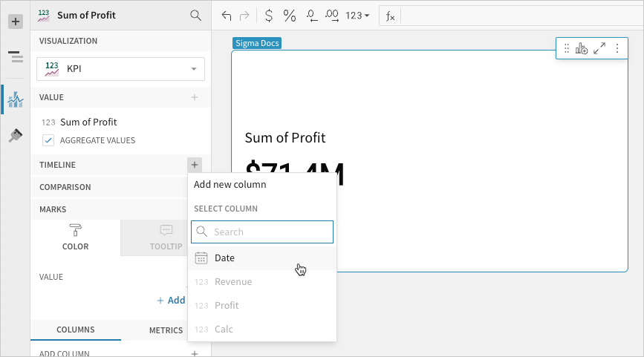Click the undo arrow in toolbar
The image size is (644, 357).
point(227,15)
